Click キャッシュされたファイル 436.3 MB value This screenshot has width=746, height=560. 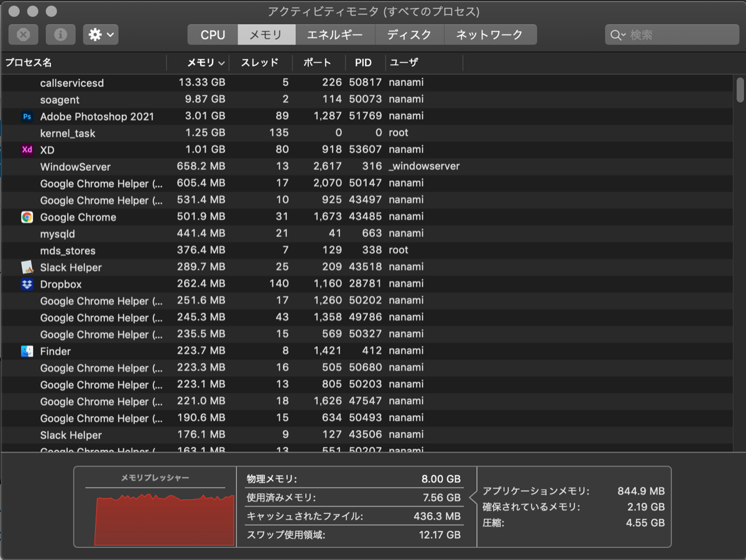(x=437, y=516)
